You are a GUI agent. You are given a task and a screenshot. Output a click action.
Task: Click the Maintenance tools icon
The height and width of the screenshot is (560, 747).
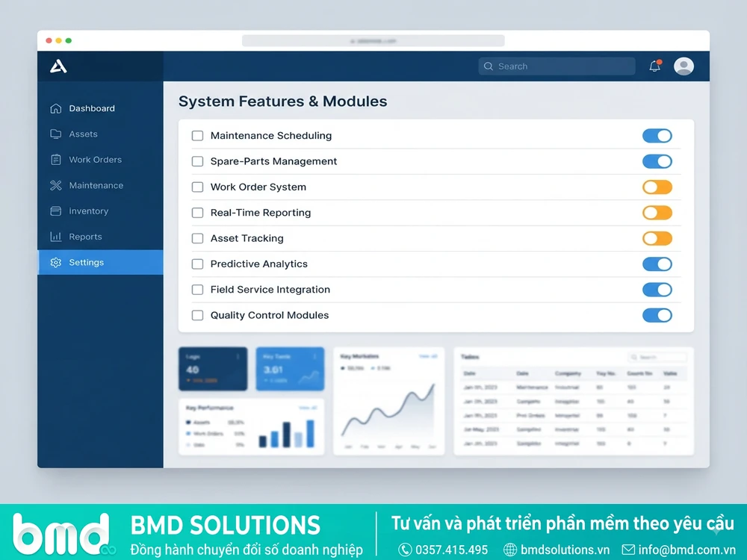point(56,185)
